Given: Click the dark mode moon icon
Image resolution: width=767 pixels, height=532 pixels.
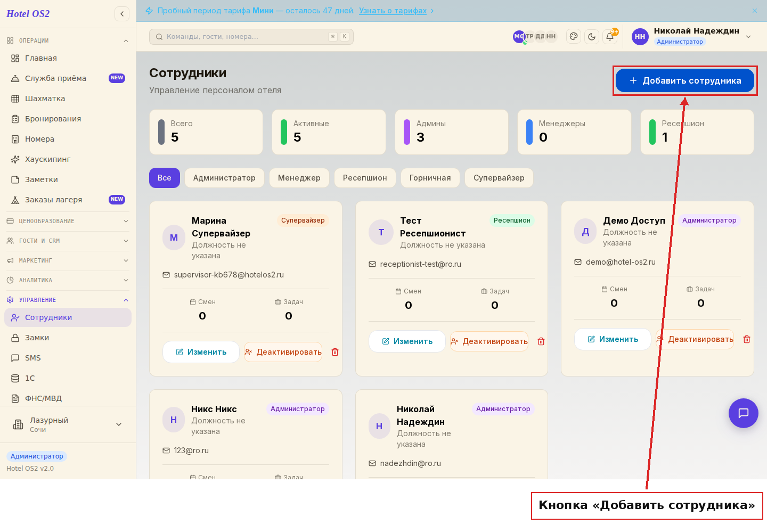Looking at the screenshot, I should tap(592, 36).
